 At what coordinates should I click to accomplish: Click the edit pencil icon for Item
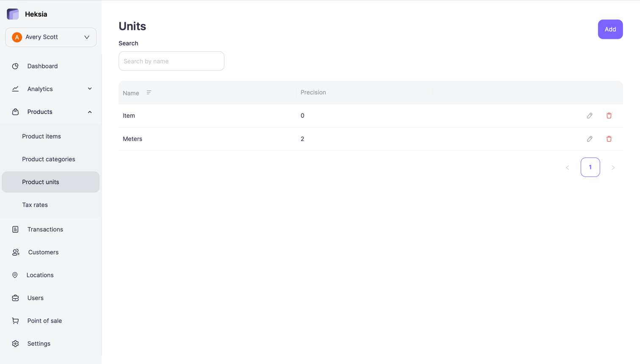590,116
